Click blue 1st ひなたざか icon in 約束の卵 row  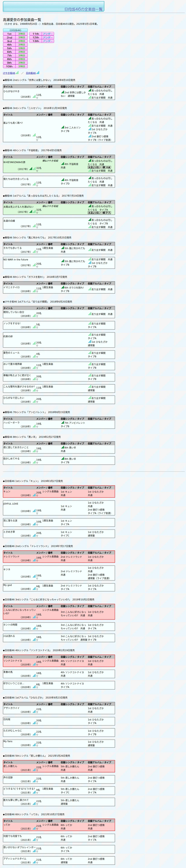point(90,341)
